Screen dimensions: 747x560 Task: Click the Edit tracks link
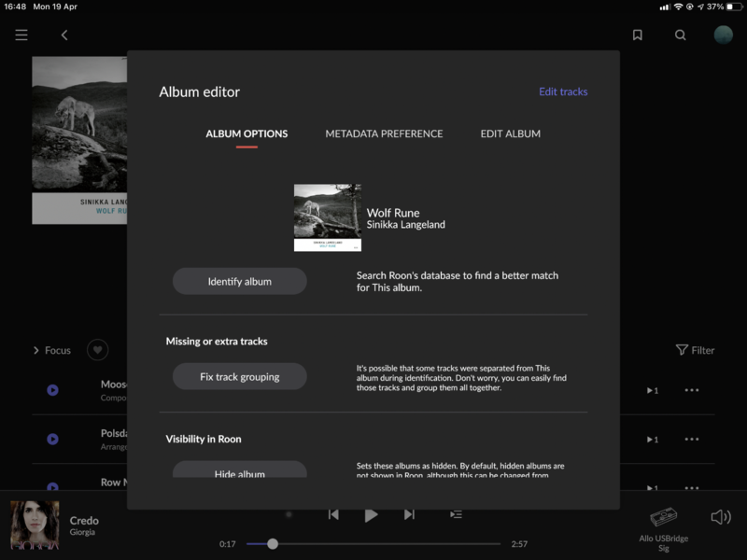[x=563, y=91]
